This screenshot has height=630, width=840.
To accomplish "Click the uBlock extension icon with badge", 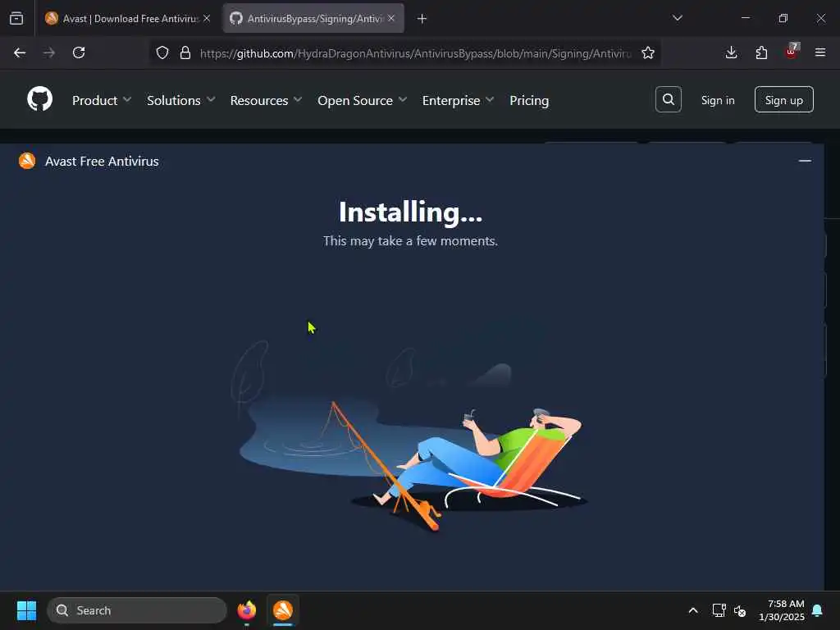I will 792,52.
